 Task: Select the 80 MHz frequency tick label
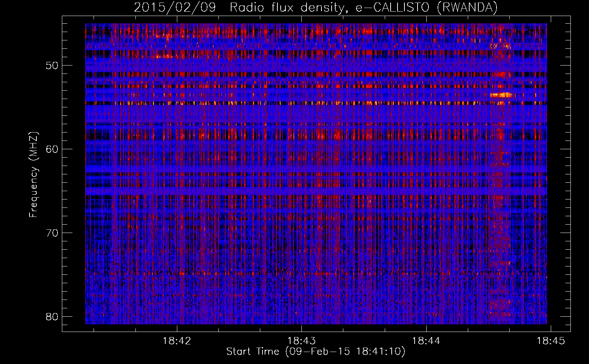point(52,317)
